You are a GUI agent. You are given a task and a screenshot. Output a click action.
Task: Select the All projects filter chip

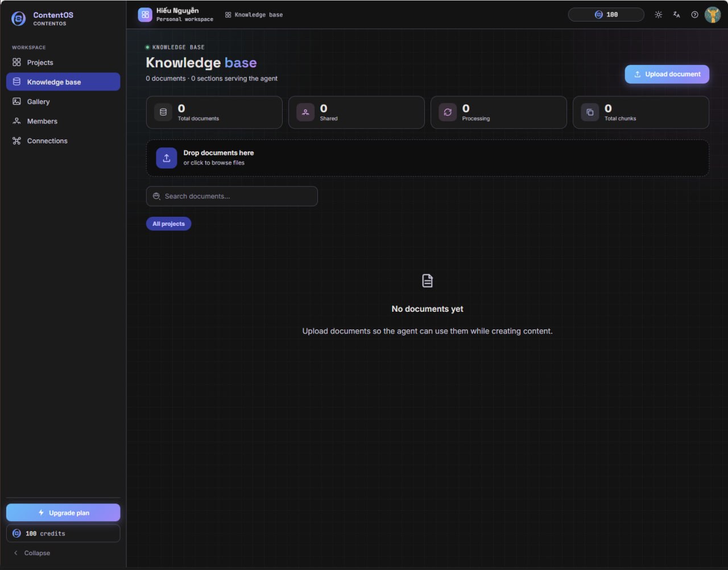pyautogui.click(x=169, y=224)
